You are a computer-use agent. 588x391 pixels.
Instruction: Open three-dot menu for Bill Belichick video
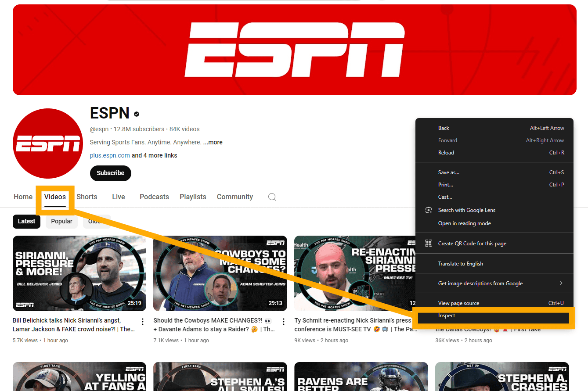[142, 322]
